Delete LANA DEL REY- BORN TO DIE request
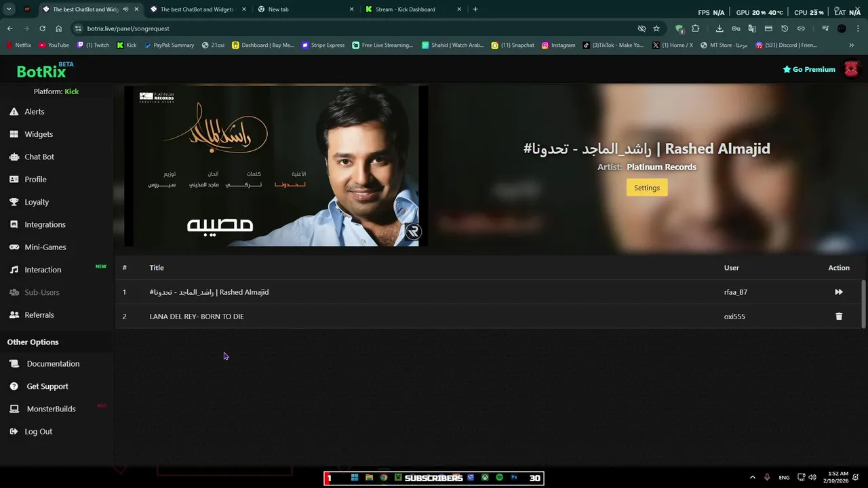Screen dimensions: 868x488 [839, 317]
